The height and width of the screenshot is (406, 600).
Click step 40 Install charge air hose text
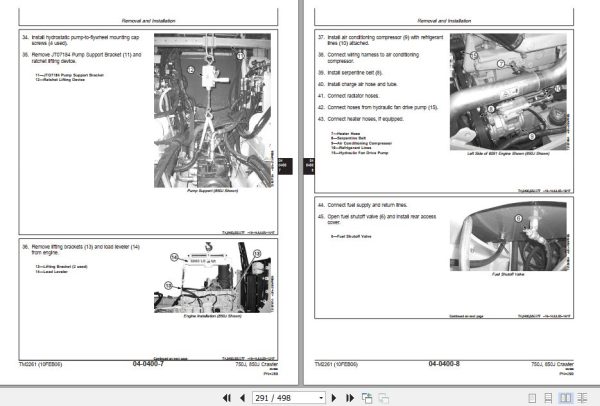[358, 84]
